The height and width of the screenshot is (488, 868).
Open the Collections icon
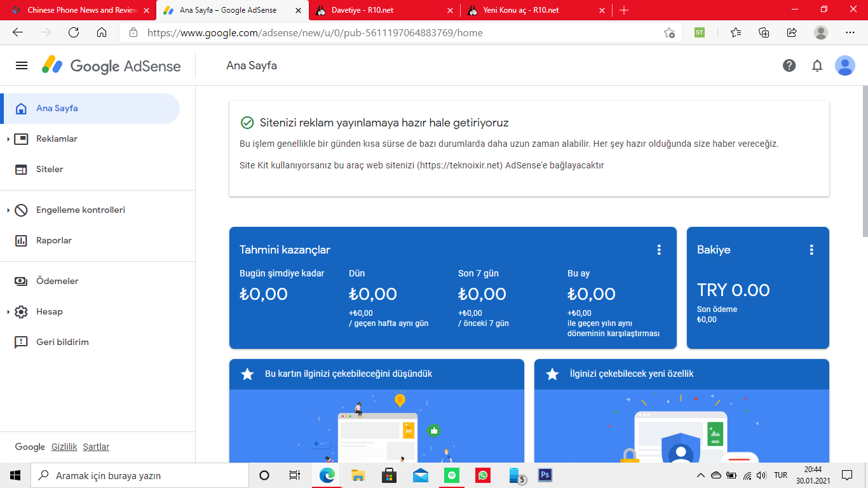coord(764,32)
